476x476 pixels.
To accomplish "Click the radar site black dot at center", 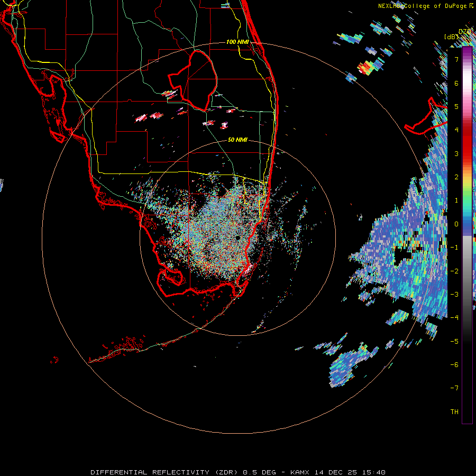I will tap(237, 237).
